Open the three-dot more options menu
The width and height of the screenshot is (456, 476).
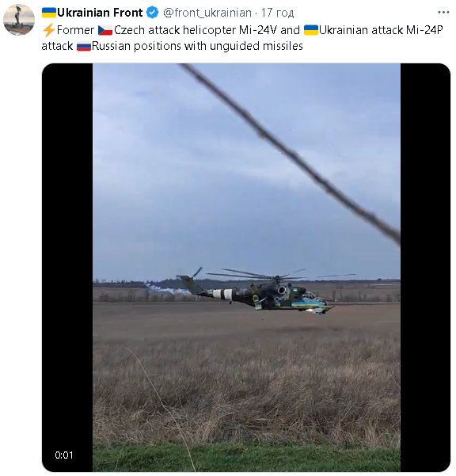[x=443, y=13]
